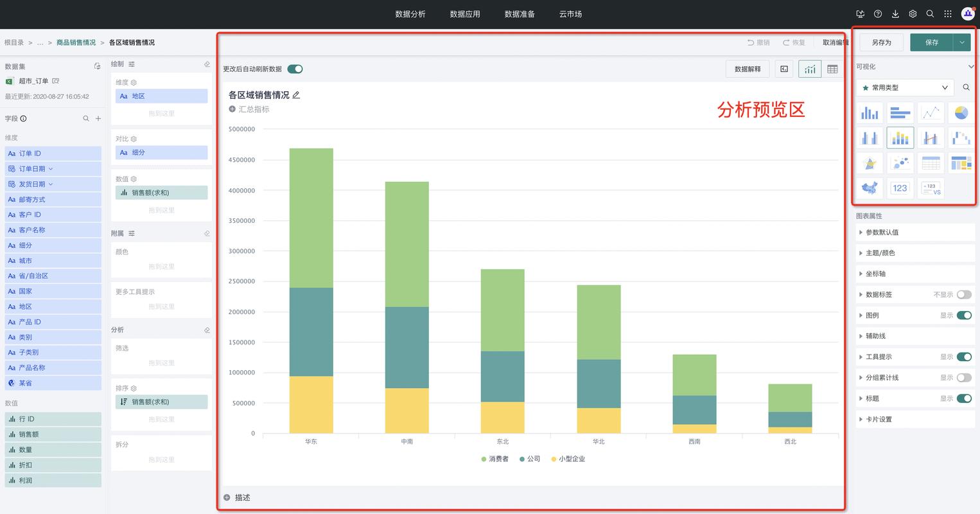Select the pie chart type icon
The width and height of the screenshot is (980, 514).
tap(961, 112)
